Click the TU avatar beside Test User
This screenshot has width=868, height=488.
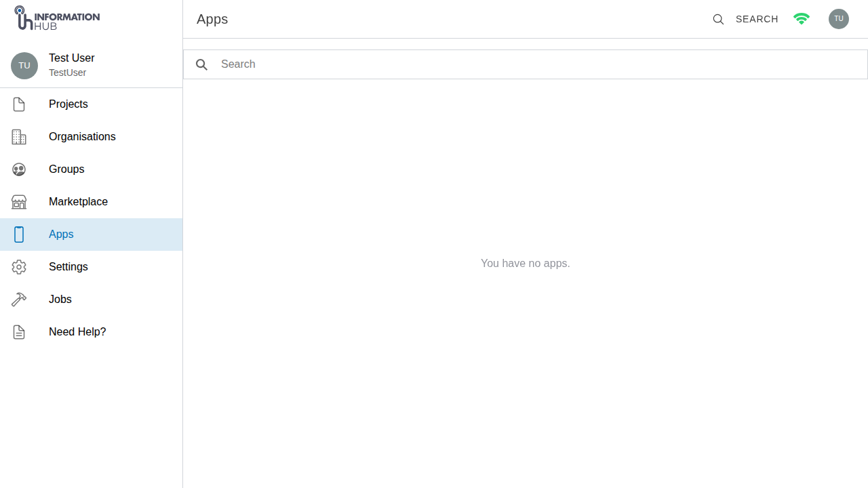pos(24,66)
